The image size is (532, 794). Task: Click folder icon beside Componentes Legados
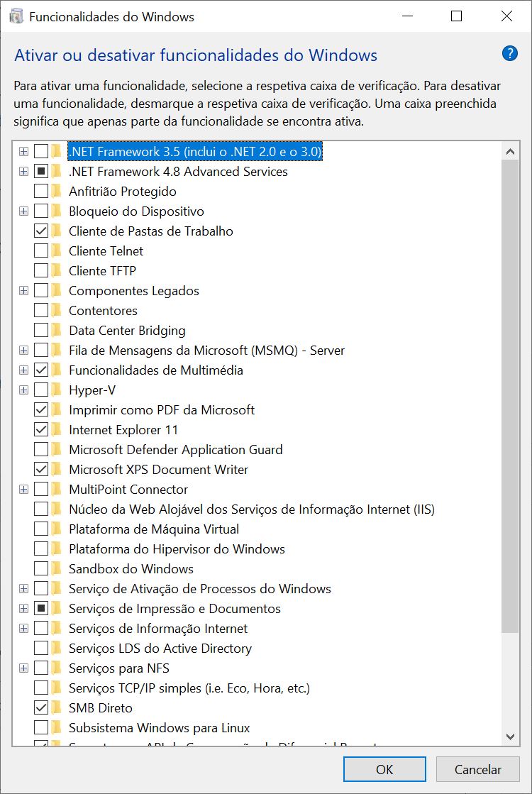click(55, 291)
